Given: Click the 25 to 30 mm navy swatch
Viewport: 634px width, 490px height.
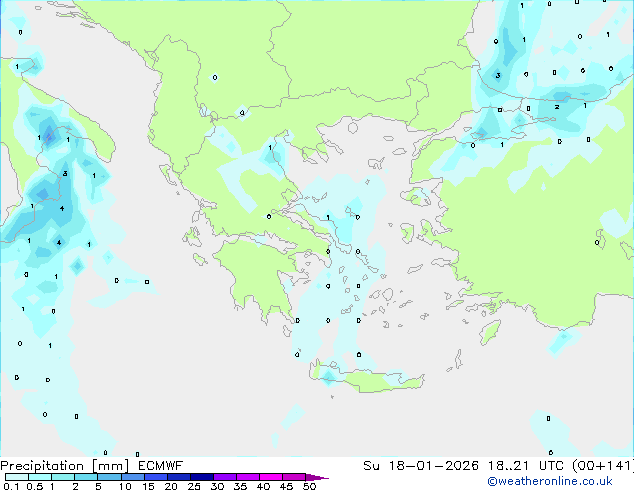Looking at the screenshot, I should pos(201,477).
